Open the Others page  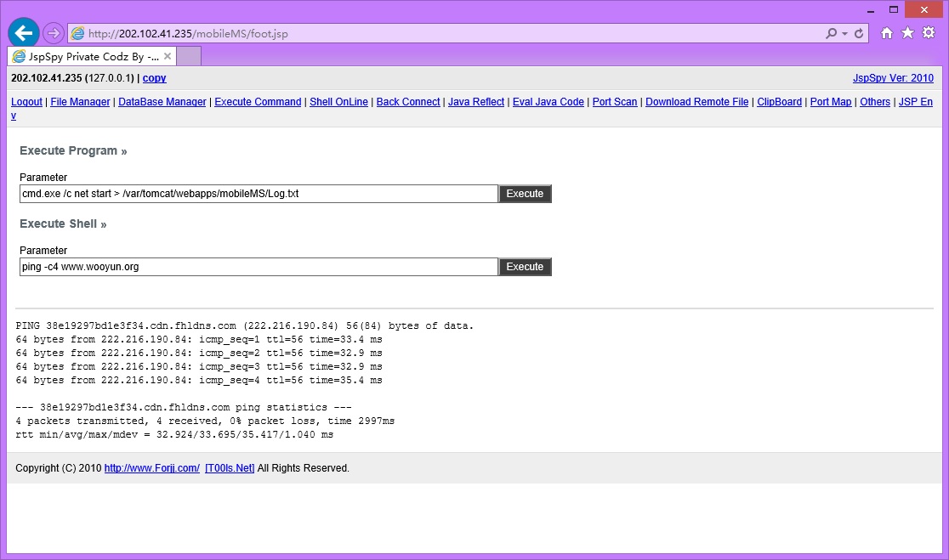coord(875,102)
